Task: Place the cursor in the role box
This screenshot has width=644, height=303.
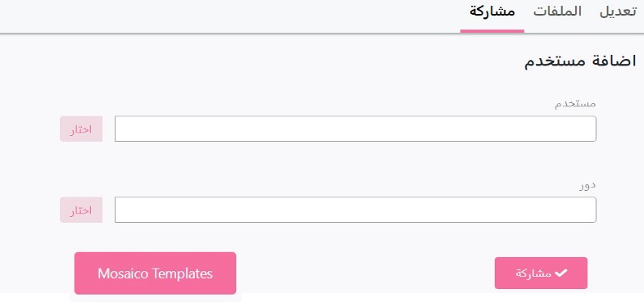Action: (x=356, y=210)
